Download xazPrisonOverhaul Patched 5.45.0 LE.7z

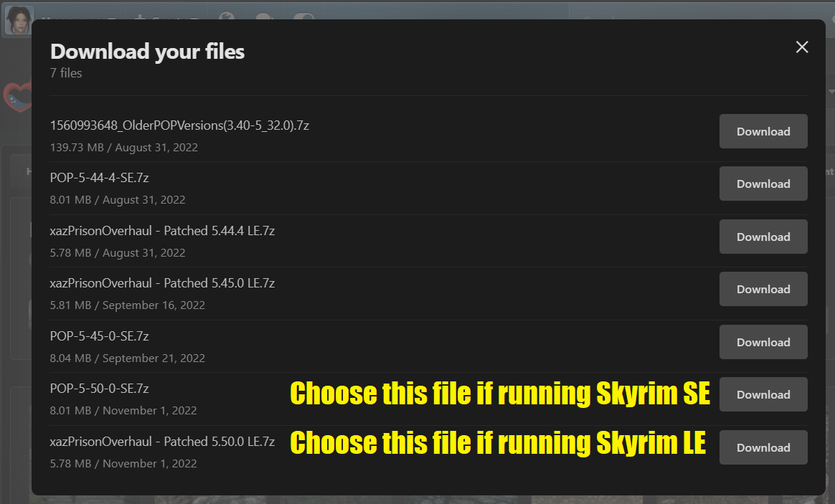click(763, 289)
